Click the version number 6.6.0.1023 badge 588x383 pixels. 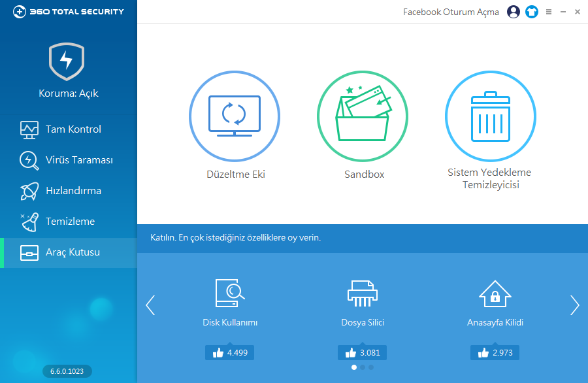click(67, 371)
